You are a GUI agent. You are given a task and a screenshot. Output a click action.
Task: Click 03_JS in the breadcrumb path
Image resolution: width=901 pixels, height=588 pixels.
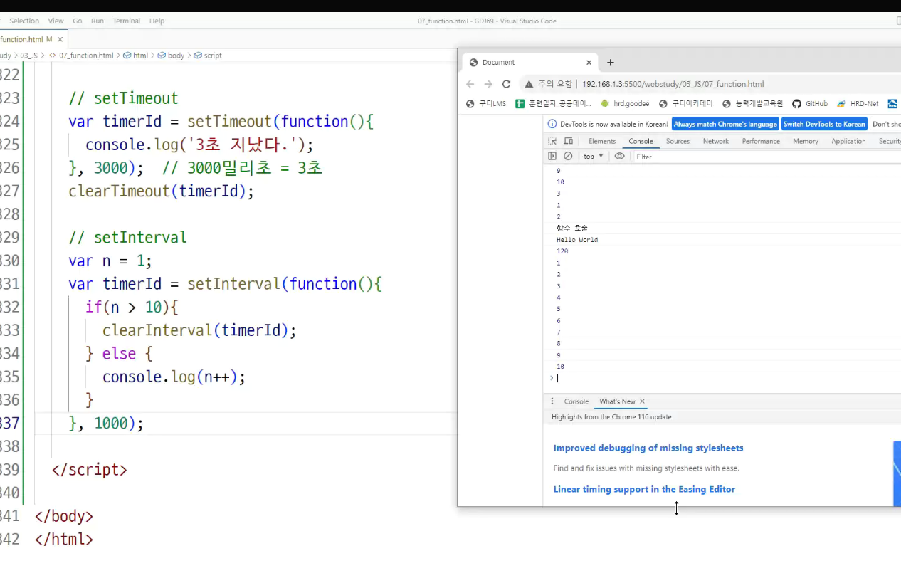pos(28,56)
